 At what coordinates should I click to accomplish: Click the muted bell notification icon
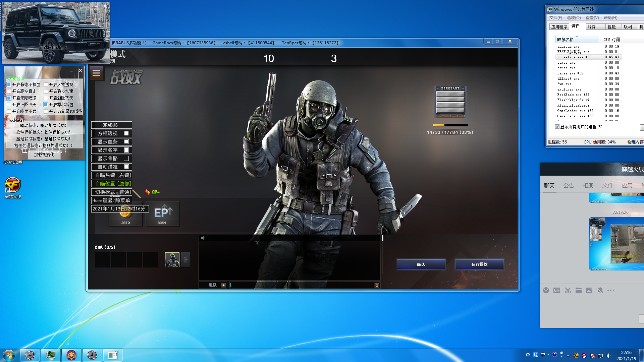click(x=600, y=290)
